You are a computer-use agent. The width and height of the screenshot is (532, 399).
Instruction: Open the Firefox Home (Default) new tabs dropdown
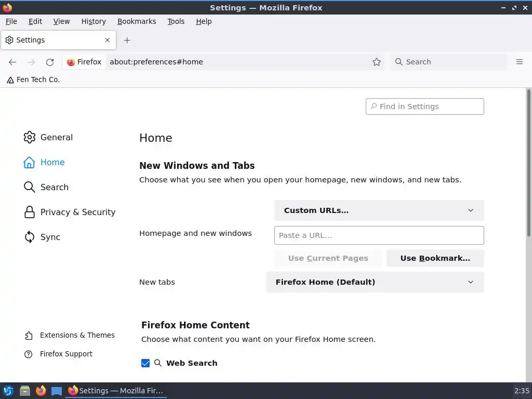coord(375,282)
